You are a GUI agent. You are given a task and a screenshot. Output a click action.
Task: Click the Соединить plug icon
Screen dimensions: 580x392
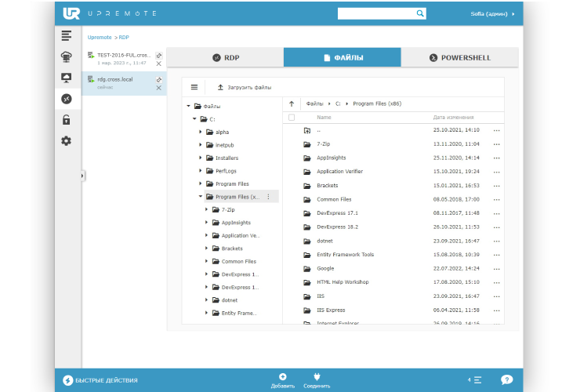pos(317,377)
